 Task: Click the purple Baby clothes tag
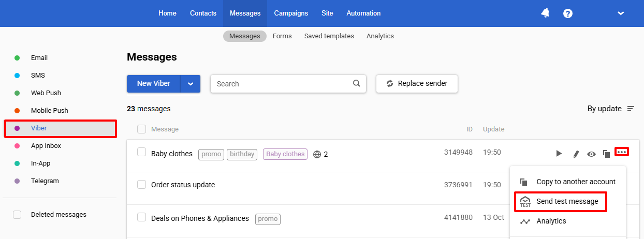[x=285, y=154]
